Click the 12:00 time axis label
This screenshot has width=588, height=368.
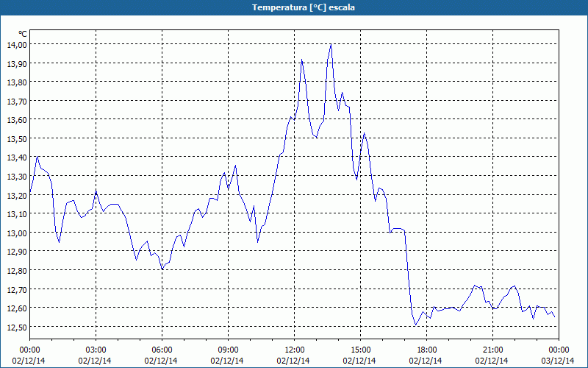pos(295,350)
